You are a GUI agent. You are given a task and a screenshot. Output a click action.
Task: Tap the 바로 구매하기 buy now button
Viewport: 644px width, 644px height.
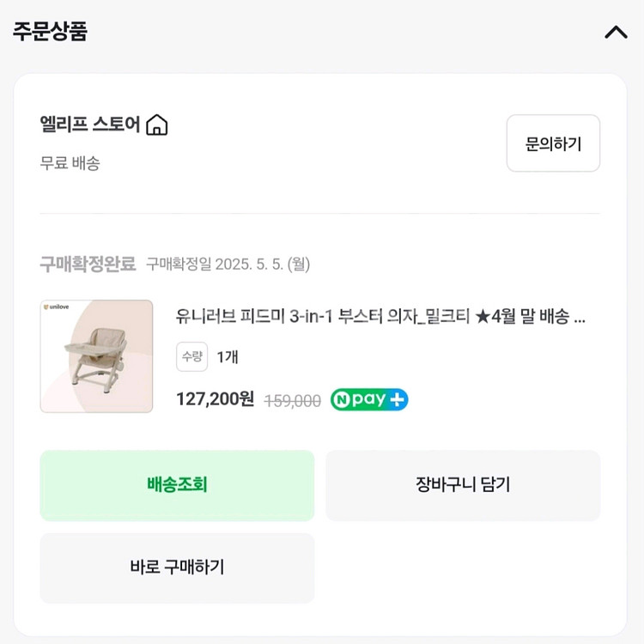click(x=177, y=568)
